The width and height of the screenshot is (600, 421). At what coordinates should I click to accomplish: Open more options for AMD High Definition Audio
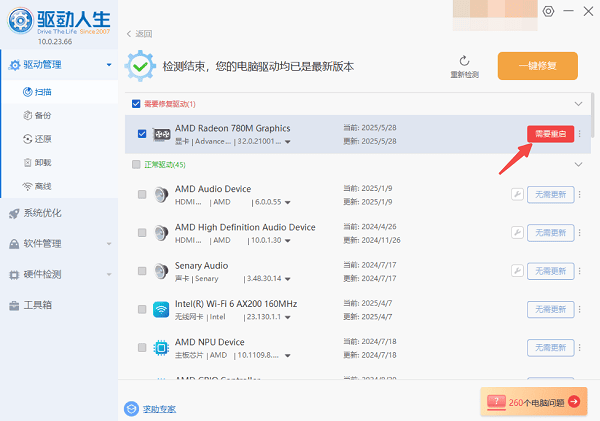(x=580, y=233)
